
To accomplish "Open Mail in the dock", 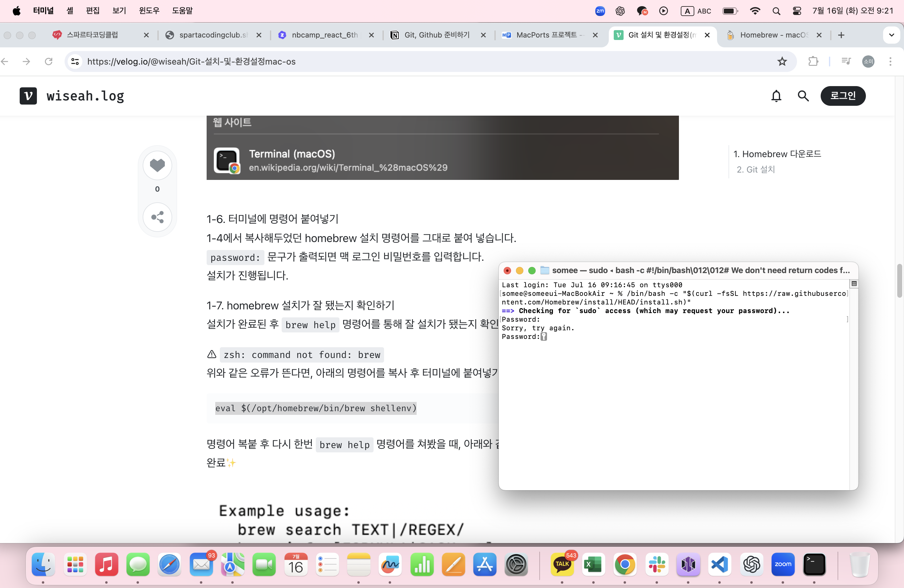I will 201,564.
